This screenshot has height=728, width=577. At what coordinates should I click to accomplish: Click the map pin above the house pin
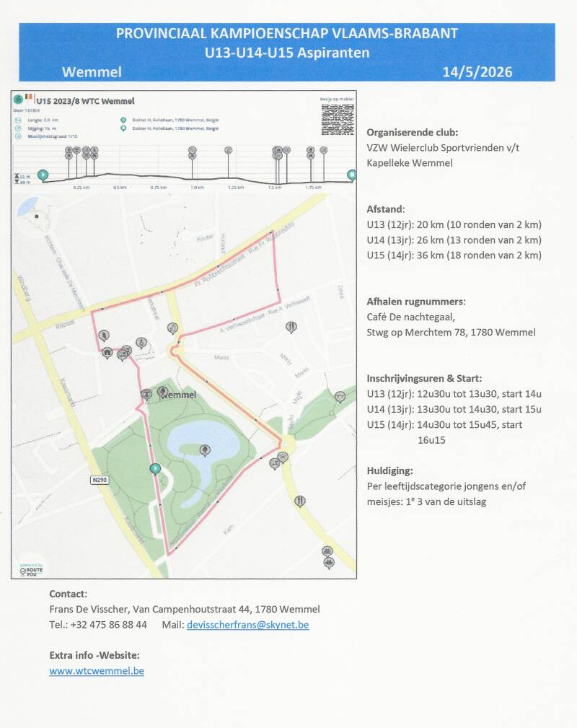104,335
